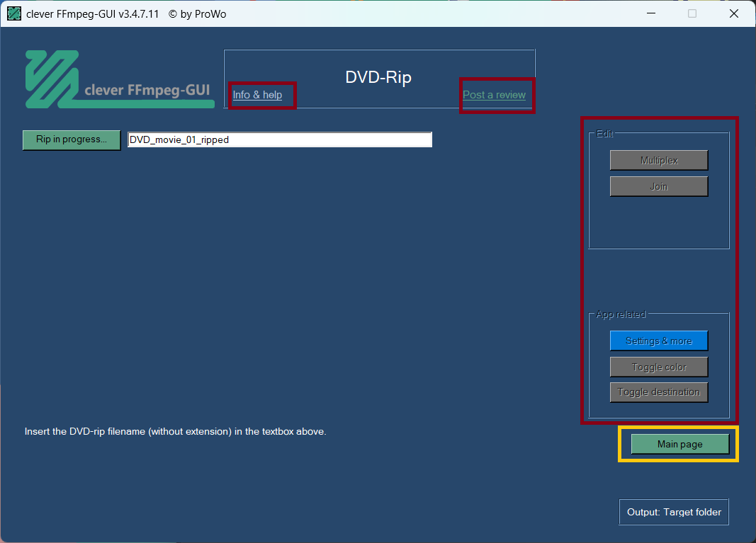Click the 'App related' group label
The height and width of the screenshot is (543, 756).
pyautogui.click(x=621, y=314)
